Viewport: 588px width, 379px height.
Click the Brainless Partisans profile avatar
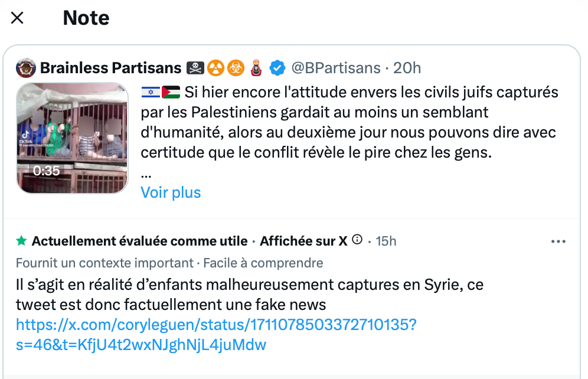coord(25,68)
